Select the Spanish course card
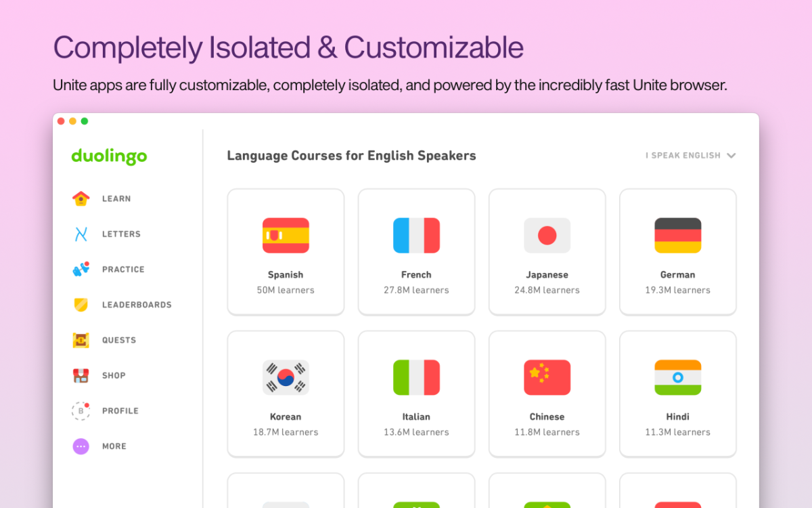Screen dimensions: 812x508 click(x=286, y=252)
